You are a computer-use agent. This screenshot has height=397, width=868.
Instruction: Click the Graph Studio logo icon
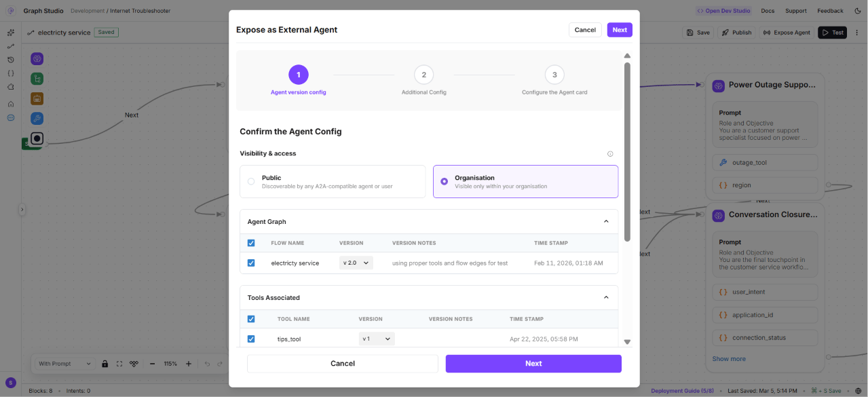click(x=11, y=11)
